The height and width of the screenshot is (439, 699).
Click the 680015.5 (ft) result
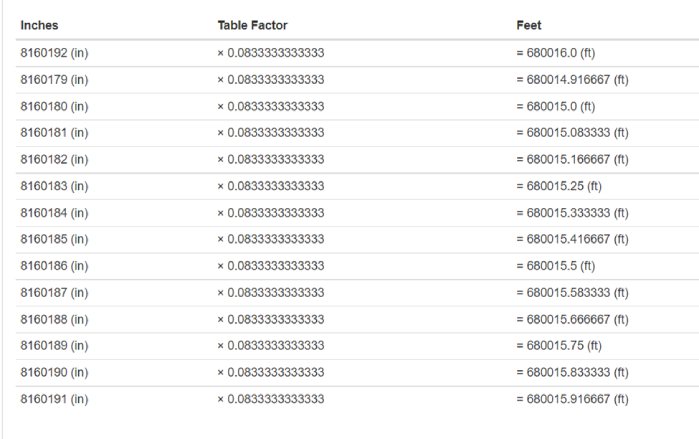pos(556,266)
